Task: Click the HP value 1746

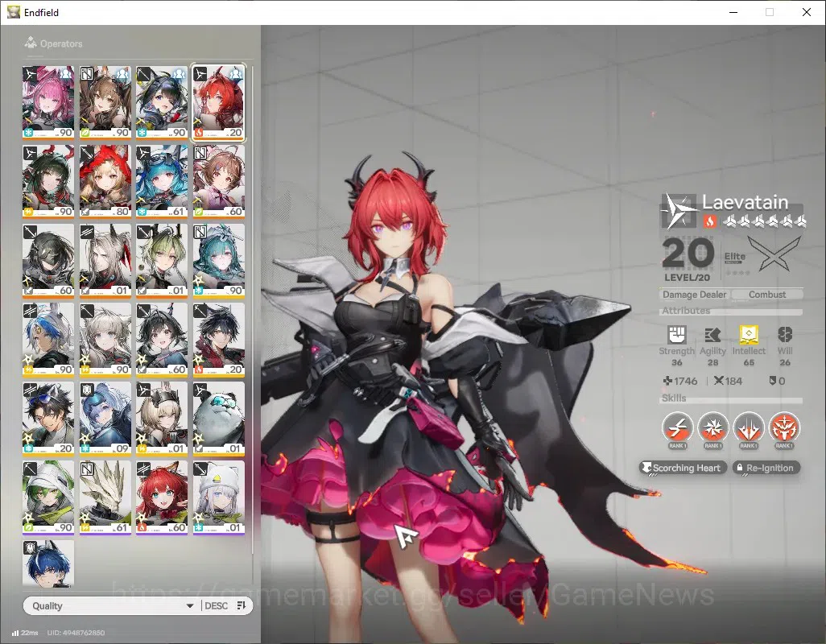Action: [680, 381]
